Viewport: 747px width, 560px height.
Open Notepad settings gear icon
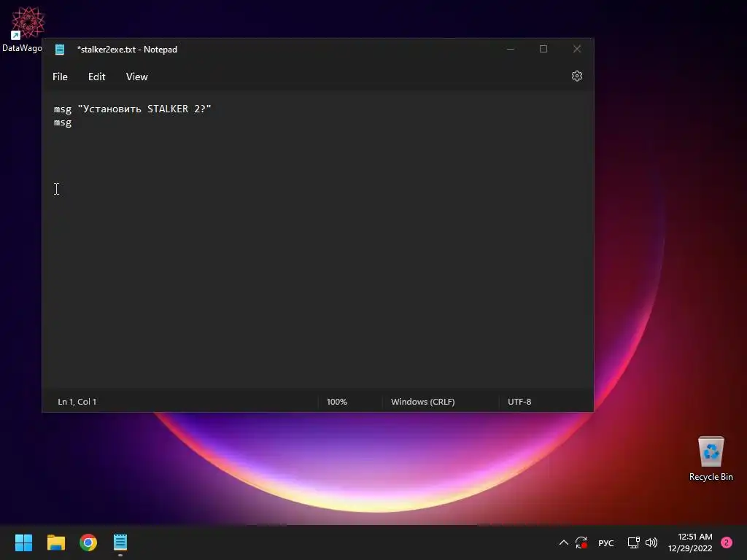click(x=577, y=76)
